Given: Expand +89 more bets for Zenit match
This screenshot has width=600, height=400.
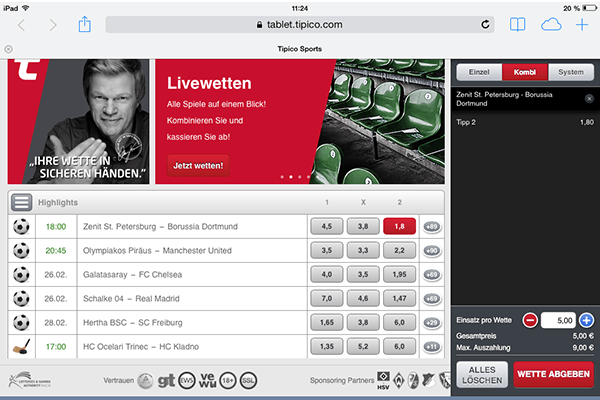Looking at the screenshot, I should [432, 227].
